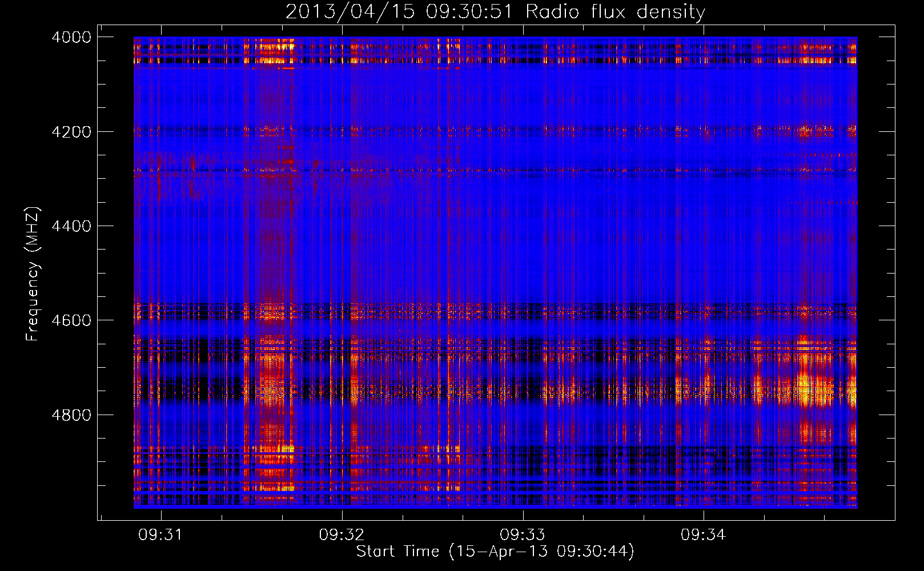Click the 09:33 time tick label
Viewport: 924px width, 571px height.
523,534
